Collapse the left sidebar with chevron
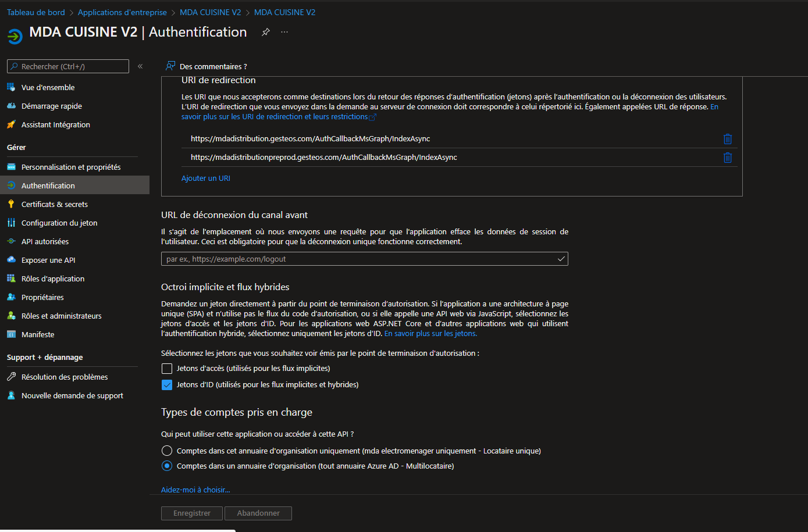 click(140, 66)
